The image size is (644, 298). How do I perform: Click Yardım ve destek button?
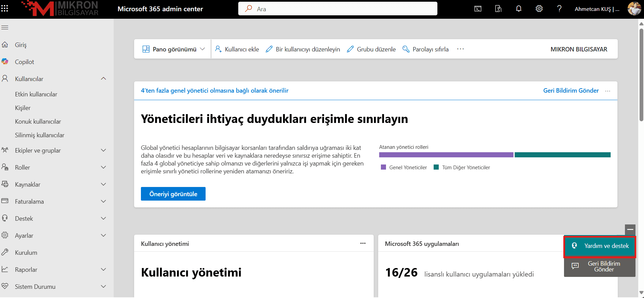coord(600,246)
